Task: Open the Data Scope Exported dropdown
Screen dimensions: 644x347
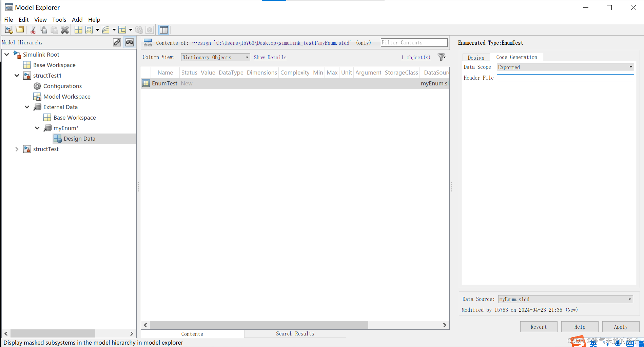Action: point(565,67)
